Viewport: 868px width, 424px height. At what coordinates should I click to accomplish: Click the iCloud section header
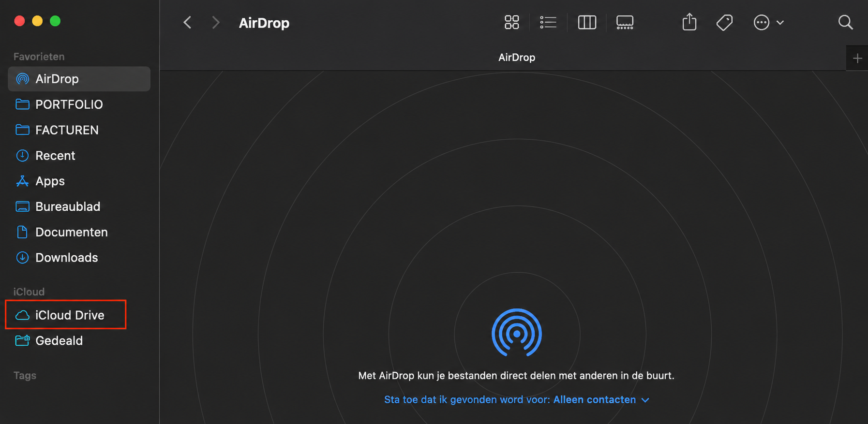point(29,292)
